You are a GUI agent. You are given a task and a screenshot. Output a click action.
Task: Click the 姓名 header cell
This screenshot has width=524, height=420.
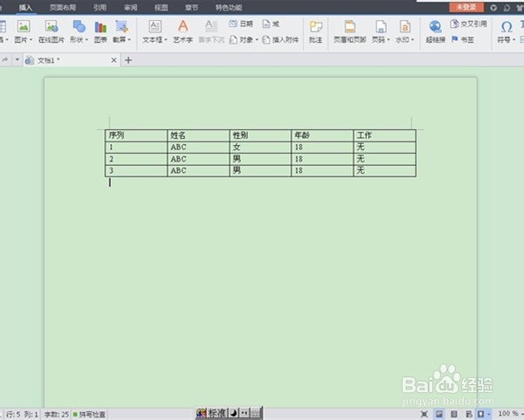click(198, 135)
